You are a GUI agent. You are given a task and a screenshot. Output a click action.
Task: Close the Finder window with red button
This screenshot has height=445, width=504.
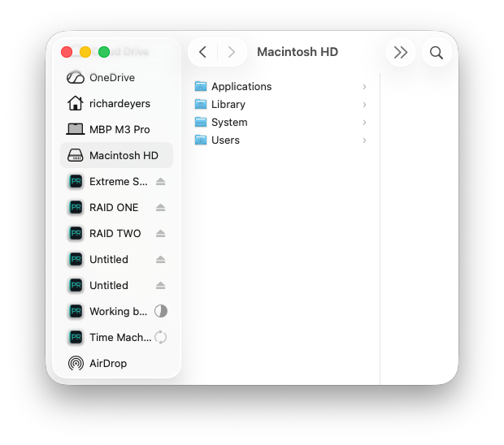tap(67, 52)
